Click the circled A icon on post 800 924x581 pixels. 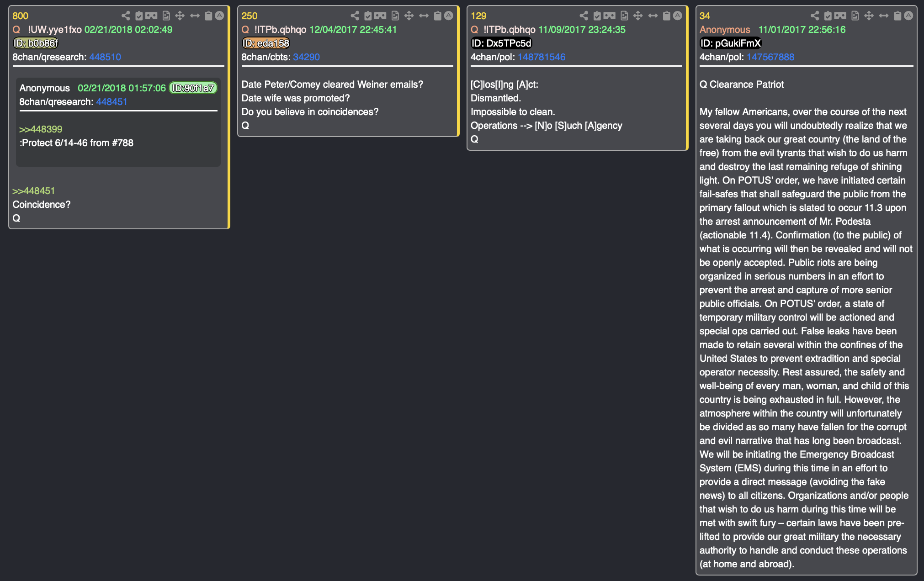(220, 16)
